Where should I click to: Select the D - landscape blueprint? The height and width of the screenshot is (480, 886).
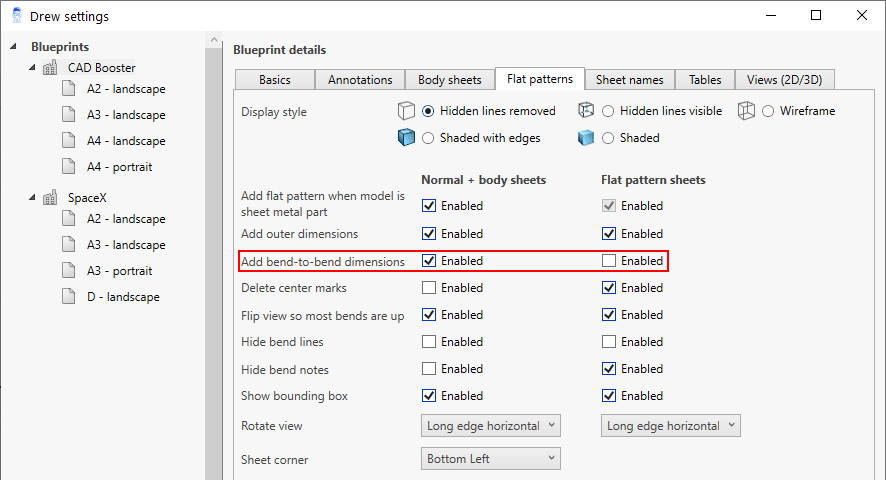123,297
